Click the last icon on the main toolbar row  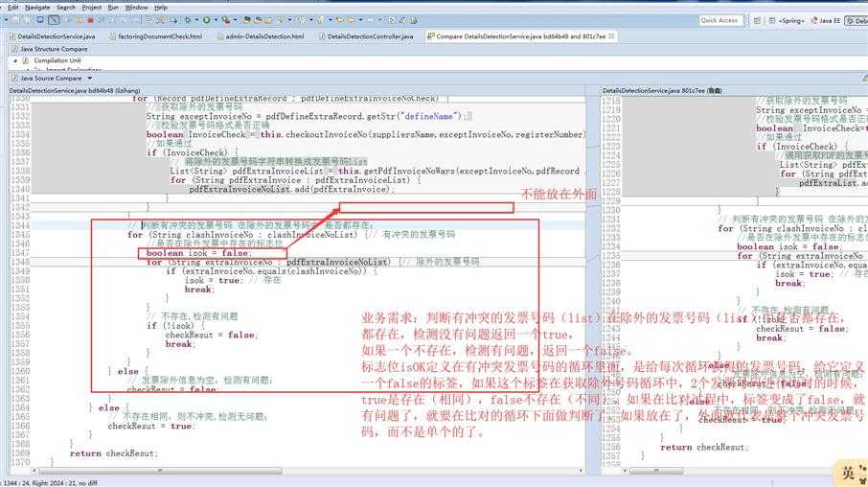[x=414, y=20]
